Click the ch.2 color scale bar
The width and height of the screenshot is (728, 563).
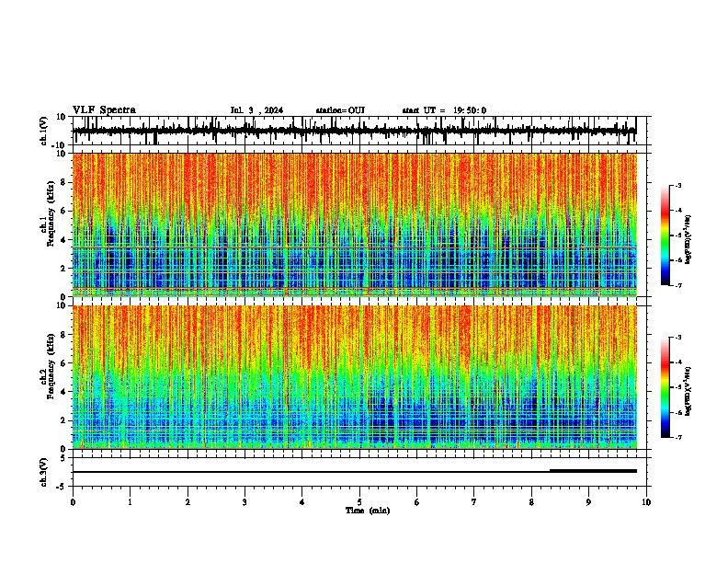(x=665, y=387)
